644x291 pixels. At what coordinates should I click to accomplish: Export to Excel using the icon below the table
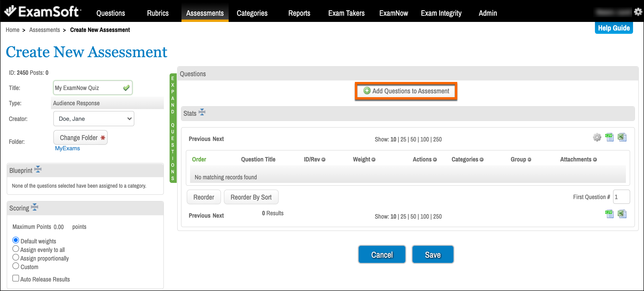pos(622,214)
